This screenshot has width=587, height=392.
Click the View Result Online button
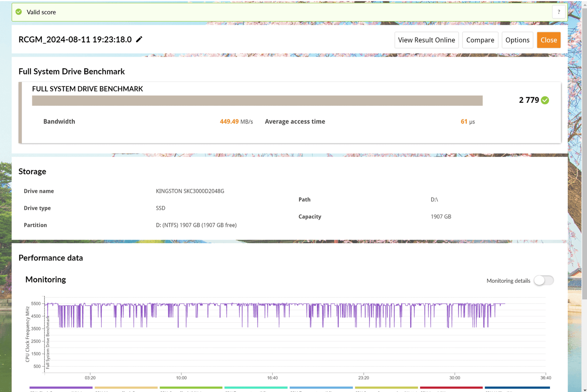tap(426, 40)
